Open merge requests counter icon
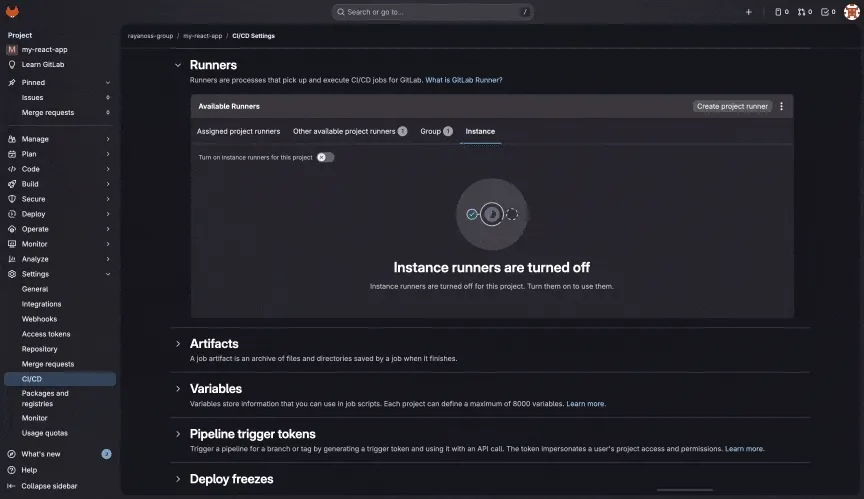The width and height of the screenshot is (864, 499). [804, 12]
